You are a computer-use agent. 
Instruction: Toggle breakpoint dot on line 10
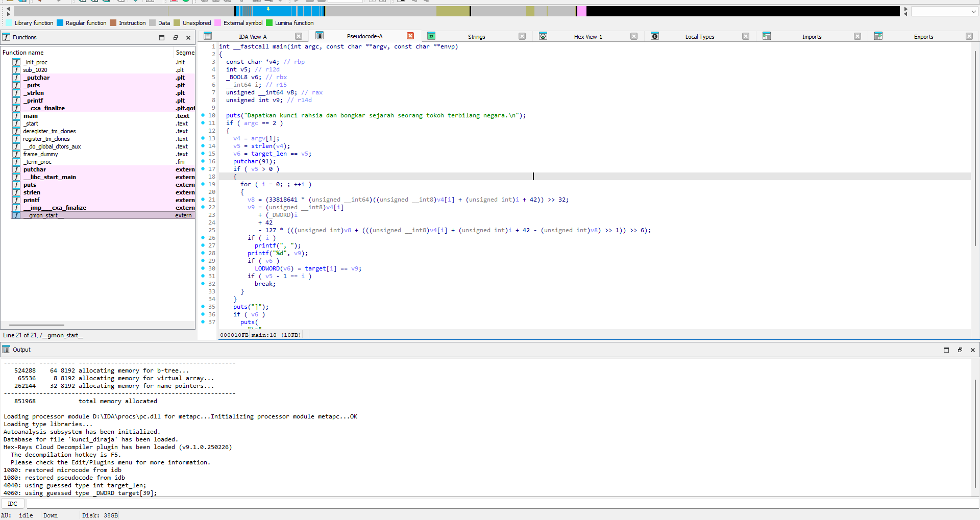coord(203,115)
